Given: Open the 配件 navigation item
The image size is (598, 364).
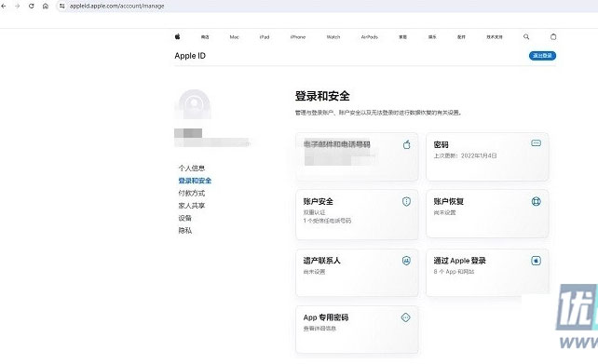Looking at the screenshot, I should click(461, 37).
